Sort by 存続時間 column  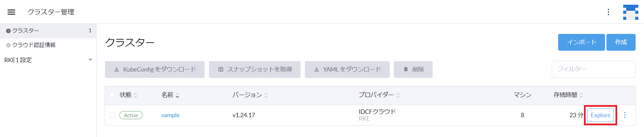[x=569, y=95]
